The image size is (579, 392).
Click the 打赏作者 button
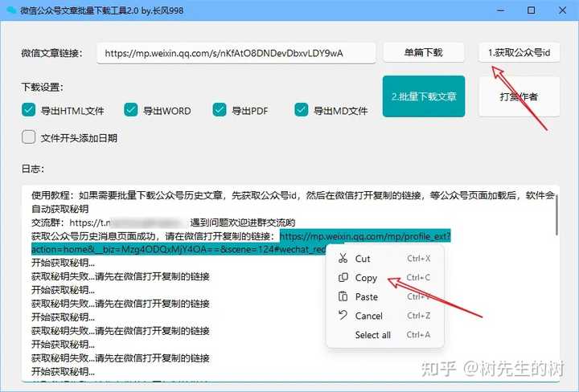click(519, 96)
